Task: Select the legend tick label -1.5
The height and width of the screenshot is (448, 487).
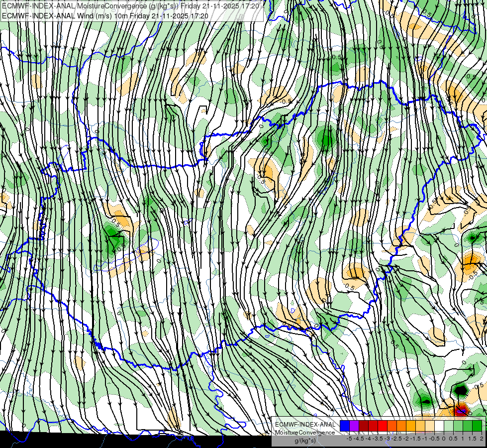Action: click(415, 439)
